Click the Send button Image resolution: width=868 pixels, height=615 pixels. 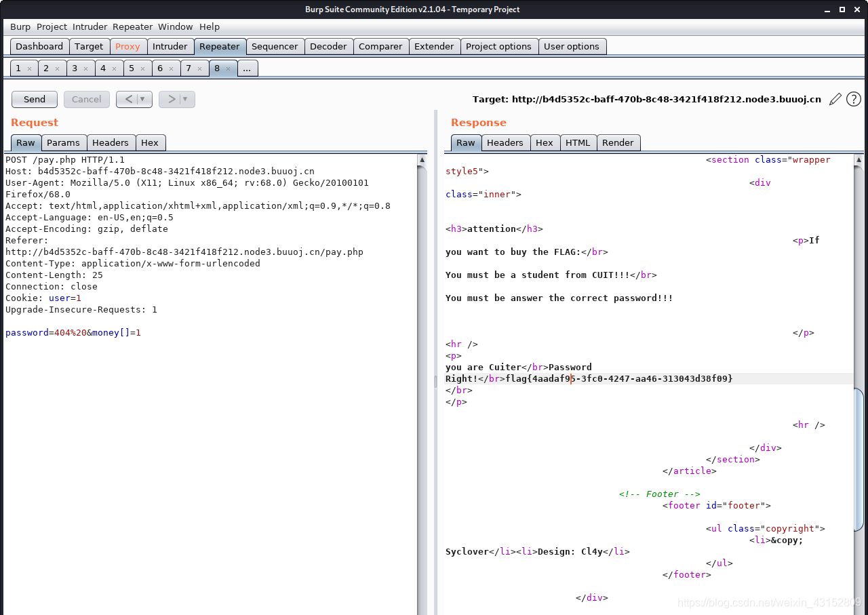35,99
